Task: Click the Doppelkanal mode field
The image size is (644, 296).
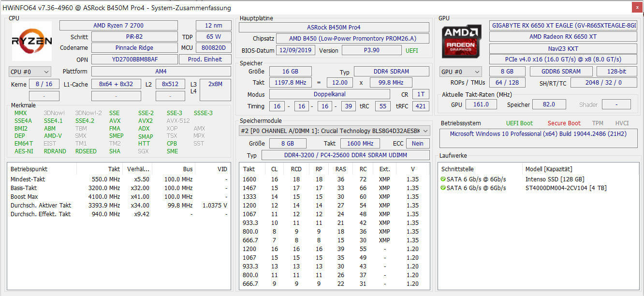Action: point(329,95)
